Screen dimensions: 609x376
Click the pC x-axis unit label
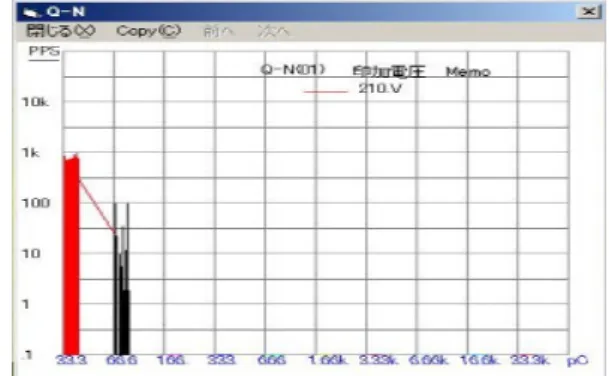coord(578,361)
